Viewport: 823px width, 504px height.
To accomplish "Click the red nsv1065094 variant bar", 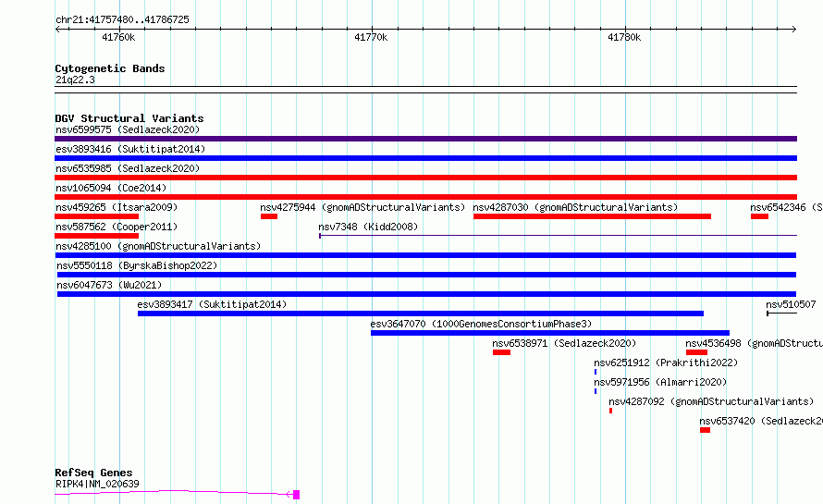I will point(425,197).
